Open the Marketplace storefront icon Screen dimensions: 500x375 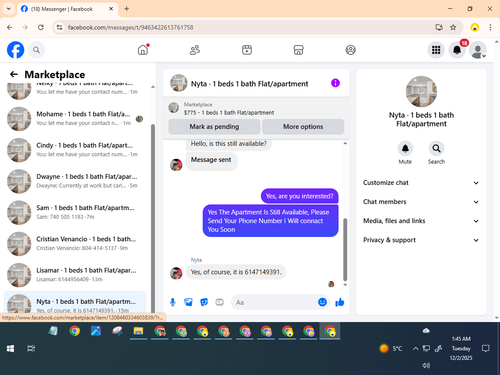(x=298, y=50)
